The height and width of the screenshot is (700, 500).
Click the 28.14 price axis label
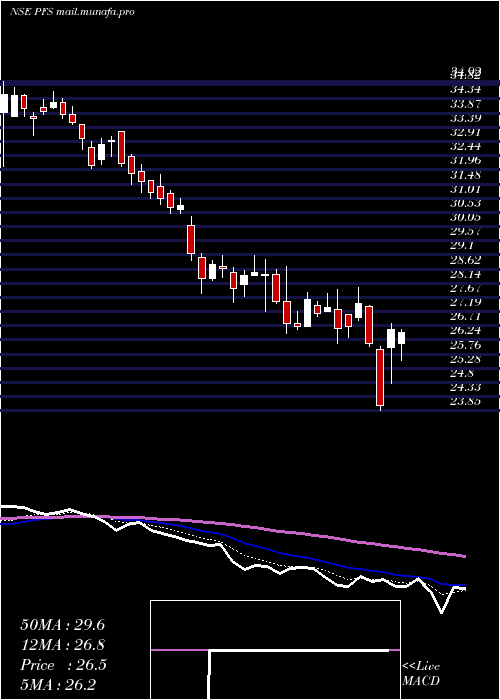pos(465,274)
